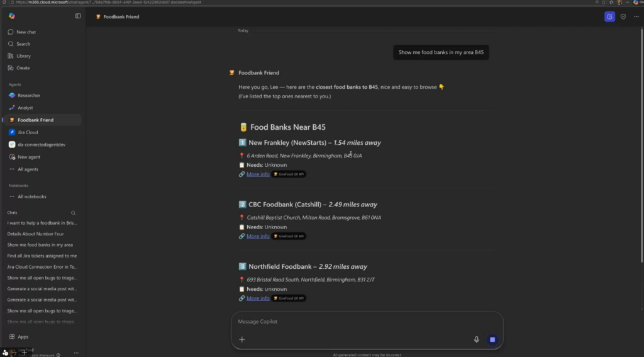Search chats using the Chats magnifier icon

pyautogui.click(x=73, y=213)
